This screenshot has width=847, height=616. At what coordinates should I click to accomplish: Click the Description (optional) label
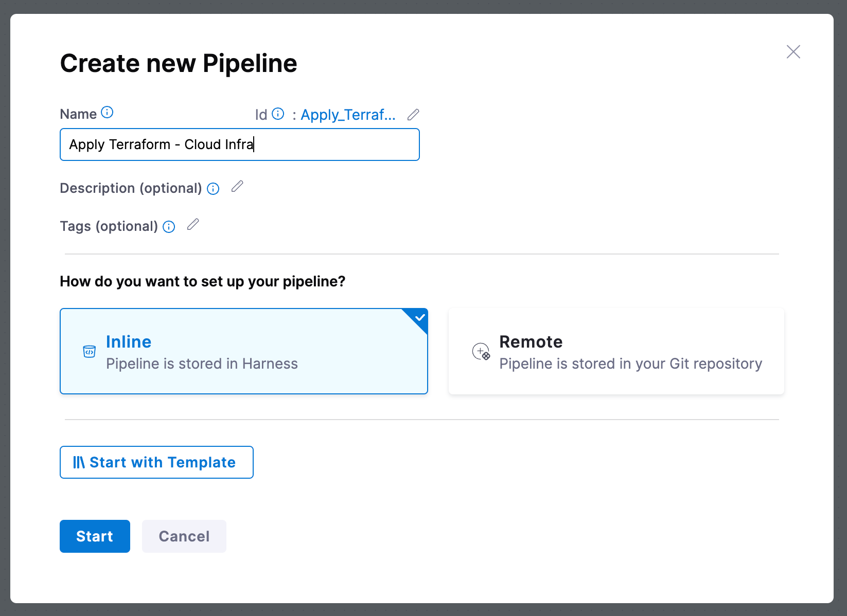coord(131,188)
